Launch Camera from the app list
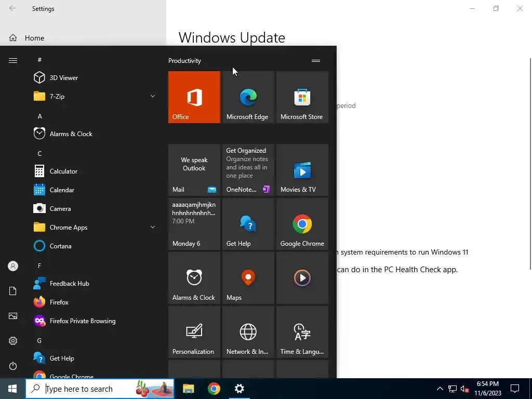 pos(95,209)
